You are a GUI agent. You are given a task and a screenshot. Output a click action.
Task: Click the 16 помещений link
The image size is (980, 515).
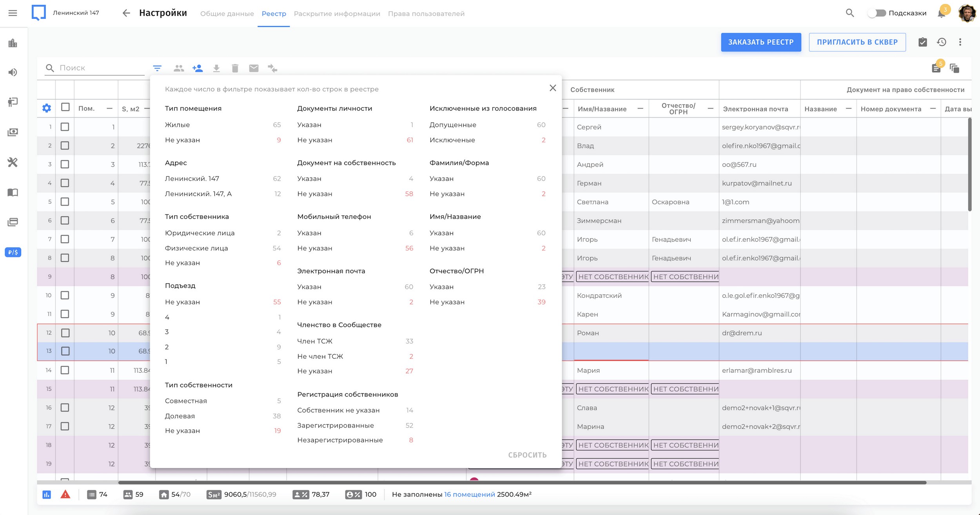click(x=469, y=494)
